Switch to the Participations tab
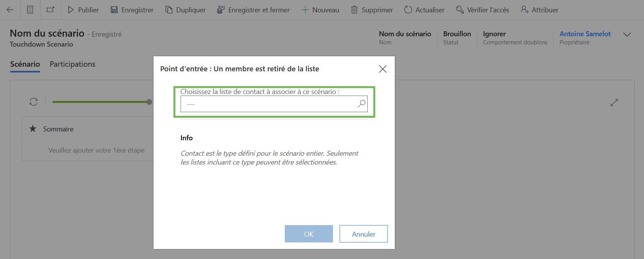Image resolution: width=644 pixels, height=259 pixels. pos(73,64)
